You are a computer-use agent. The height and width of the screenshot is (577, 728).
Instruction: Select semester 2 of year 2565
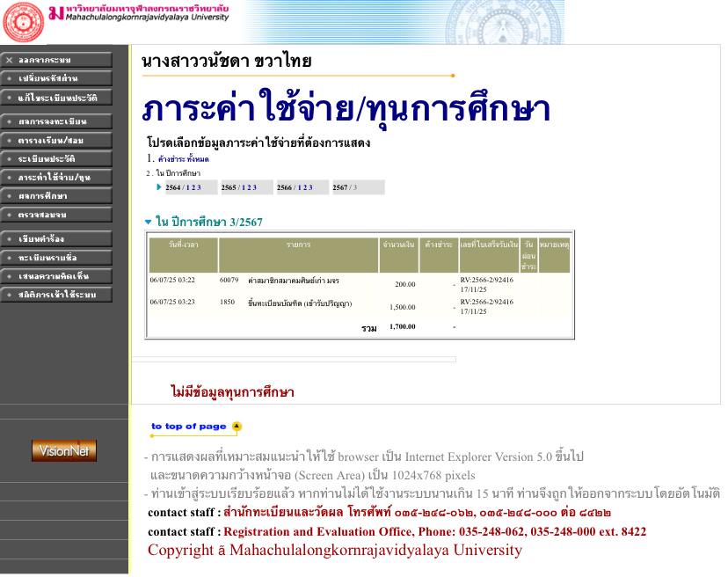(x=249, y=187)
